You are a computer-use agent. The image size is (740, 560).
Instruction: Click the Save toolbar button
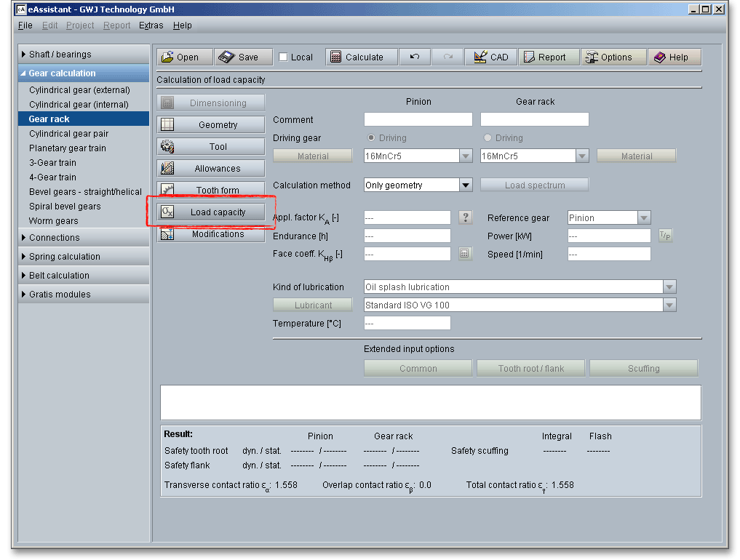coord(243,57)
